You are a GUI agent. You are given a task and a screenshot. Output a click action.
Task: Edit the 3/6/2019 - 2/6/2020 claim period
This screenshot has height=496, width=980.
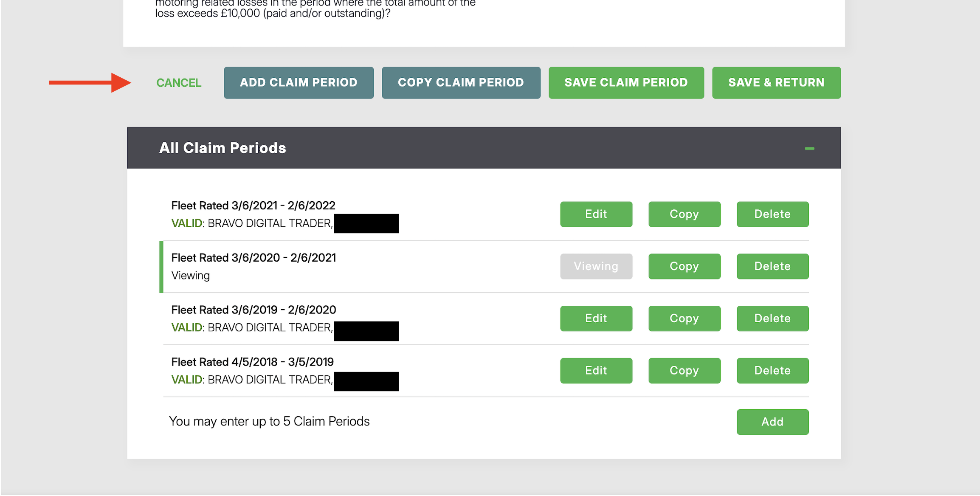click(x=596, y=318)
